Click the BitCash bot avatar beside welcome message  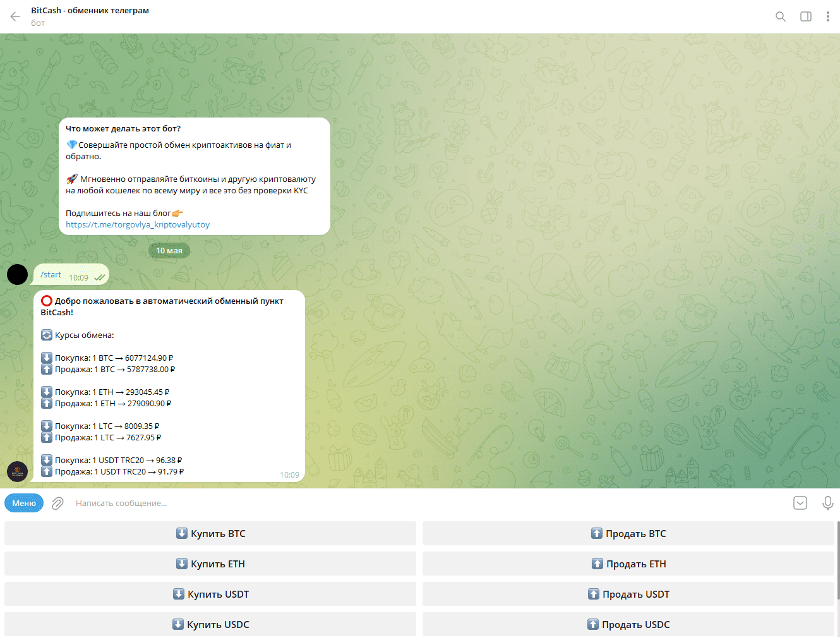pos(17,471)
